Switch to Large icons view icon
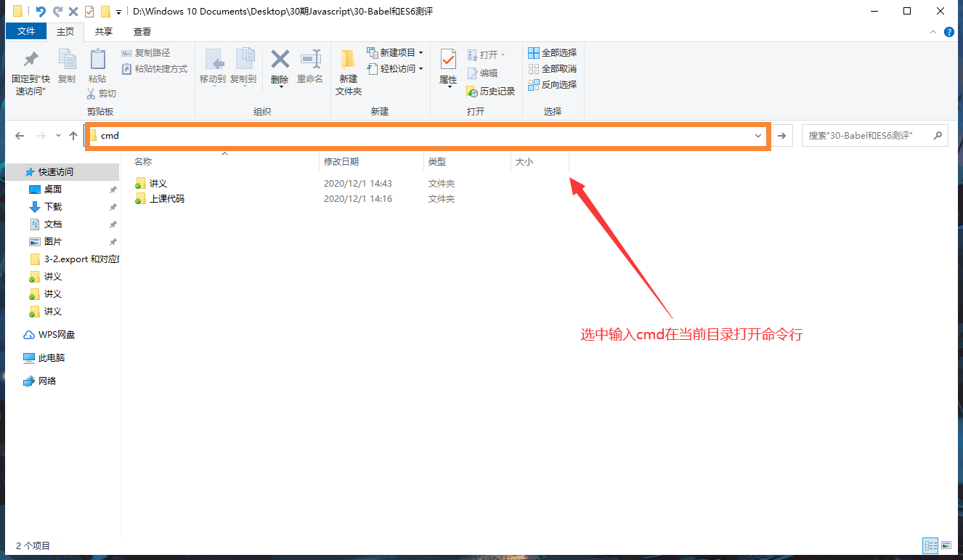This screenshot has height=560, width=963. click(946, 545)
